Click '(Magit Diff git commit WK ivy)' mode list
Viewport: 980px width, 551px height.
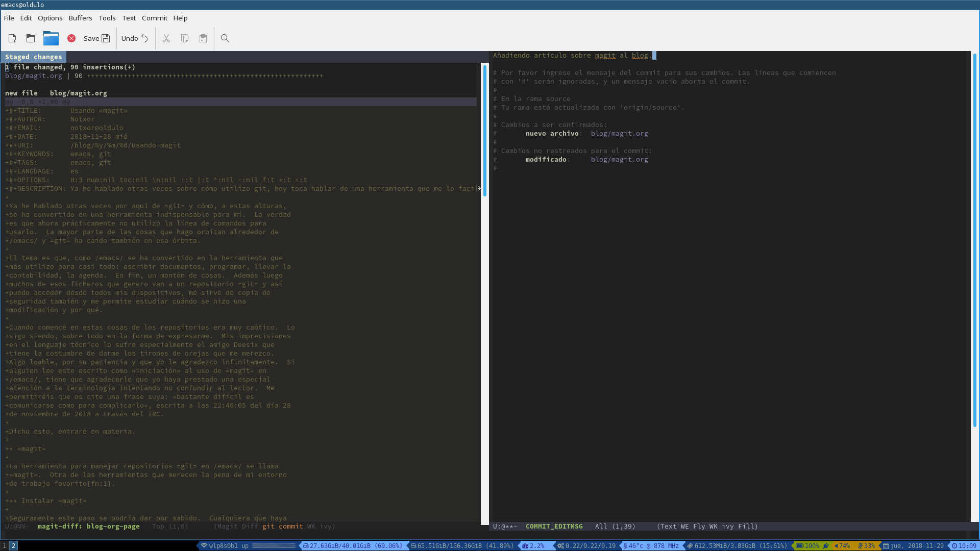tap(275, 527)
